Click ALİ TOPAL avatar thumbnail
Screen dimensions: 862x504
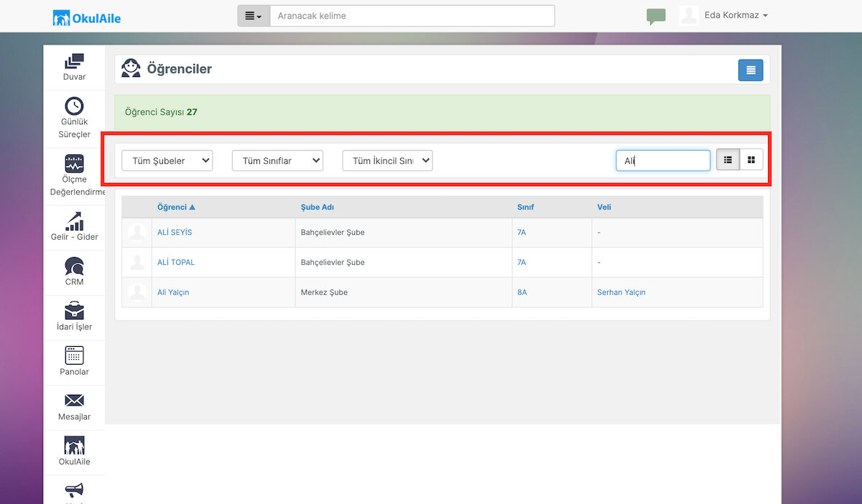tap(136, 263)
